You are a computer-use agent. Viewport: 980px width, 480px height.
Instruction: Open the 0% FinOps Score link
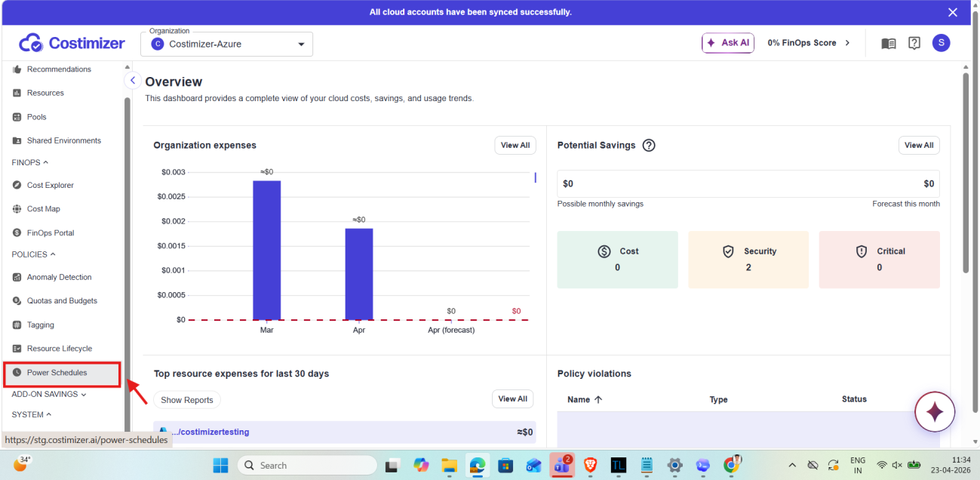[x=809, y=43]
